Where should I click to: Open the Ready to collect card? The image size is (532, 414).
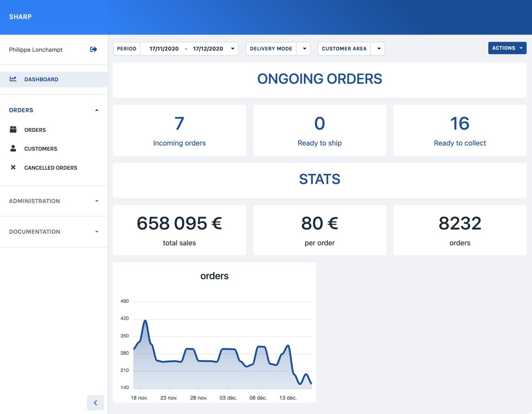(x=460, y=130)
